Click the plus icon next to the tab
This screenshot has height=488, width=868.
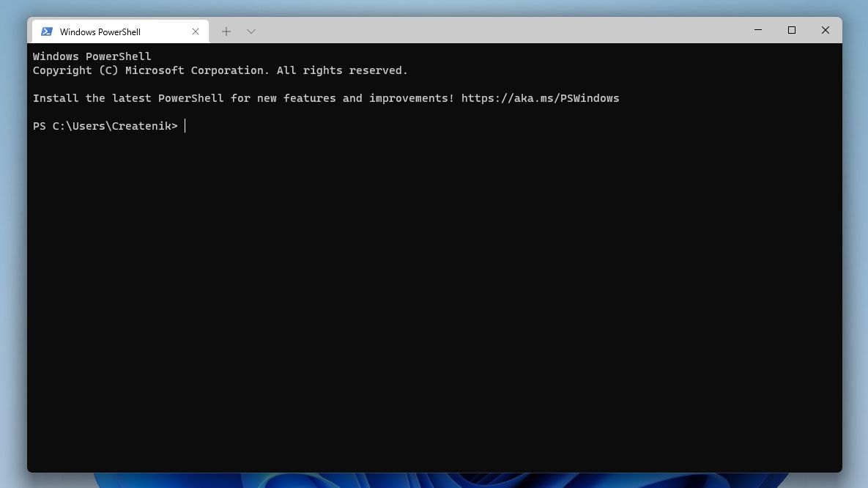[x=226, y=32]
